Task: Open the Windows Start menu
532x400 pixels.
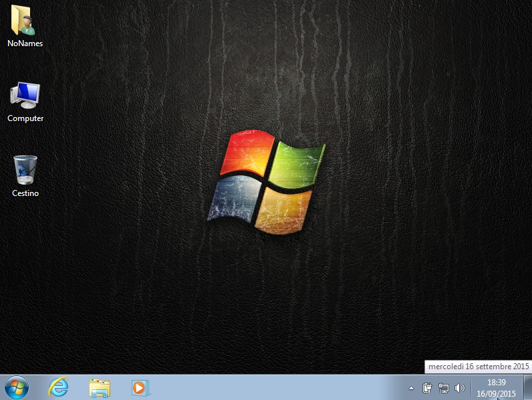Action: (16, 387)
